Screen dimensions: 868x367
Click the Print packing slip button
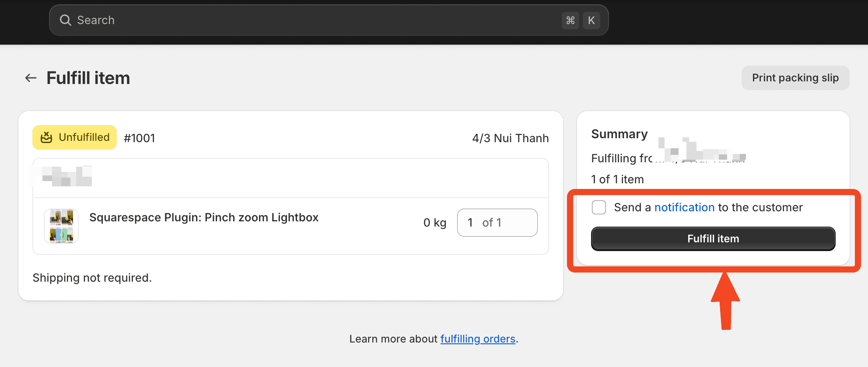click(795, 78)
